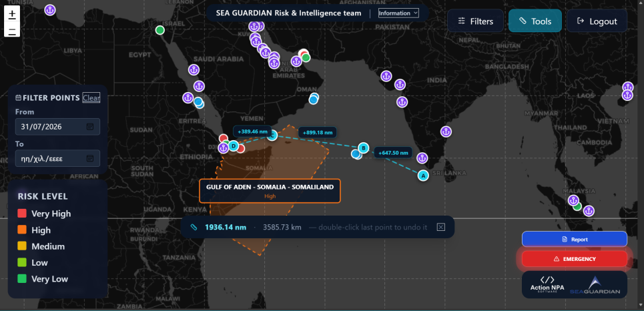Click the High orange swatch
Viewport: 644px width, 311px height.
[22, 230]
